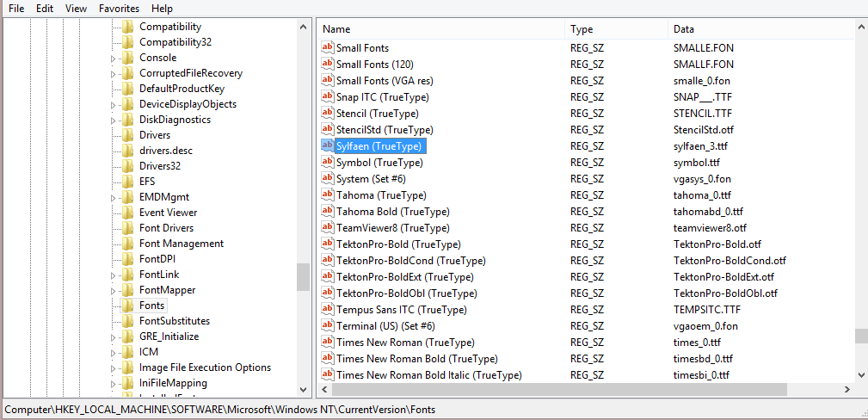This screenshot has height=420, width=868.
Task: Select the Times New Roman (TrueType) entry
Action: [405, 342]
